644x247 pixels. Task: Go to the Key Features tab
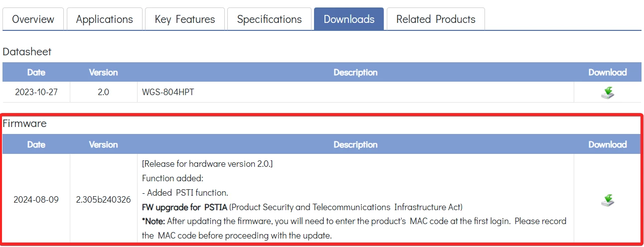pos(185,19)
